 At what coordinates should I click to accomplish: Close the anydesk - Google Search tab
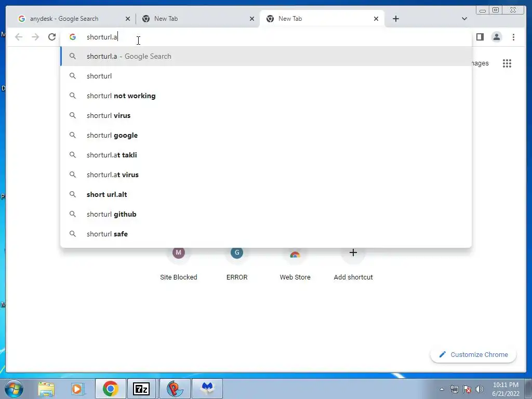coord(128,19)
